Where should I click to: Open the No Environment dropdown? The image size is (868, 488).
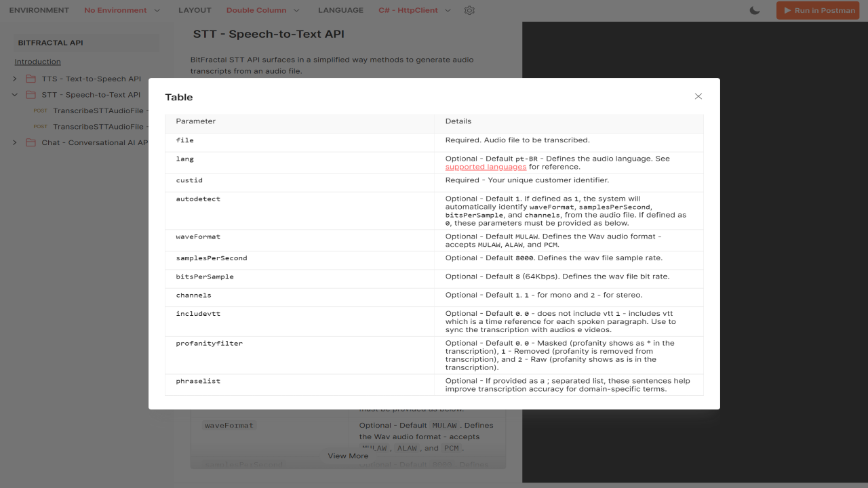tap(122, 10)
